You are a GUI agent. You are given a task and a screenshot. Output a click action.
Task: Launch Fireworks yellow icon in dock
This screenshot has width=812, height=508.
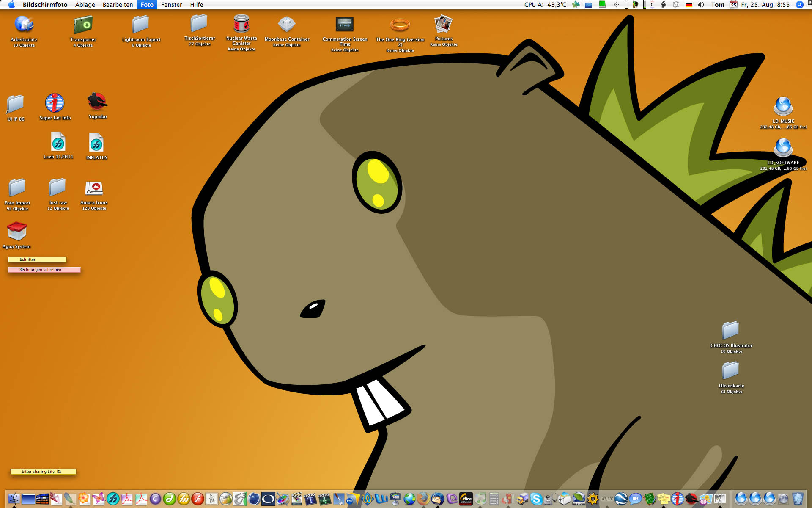coord(184,499)
